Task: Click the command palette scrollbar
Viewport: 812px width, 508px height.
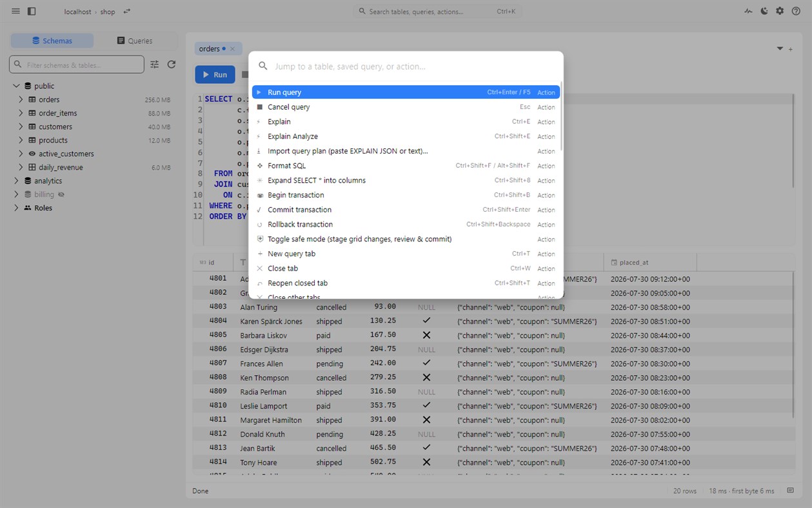Action: (561, 116)
